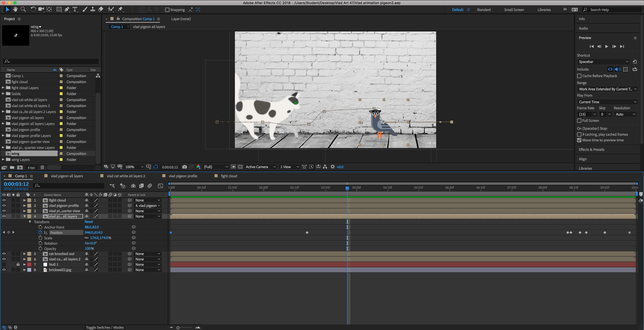644x330 pixels.
Task: Select the Brush tool
Action: (85, 9)
